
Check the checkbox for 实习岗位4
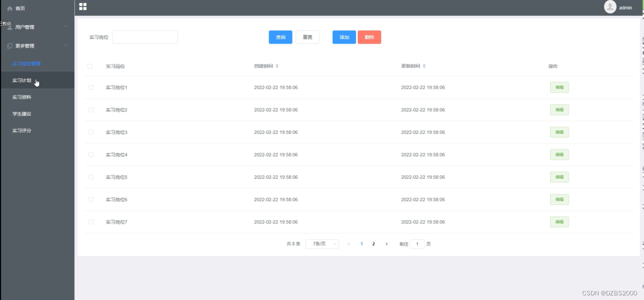(91, 155)
